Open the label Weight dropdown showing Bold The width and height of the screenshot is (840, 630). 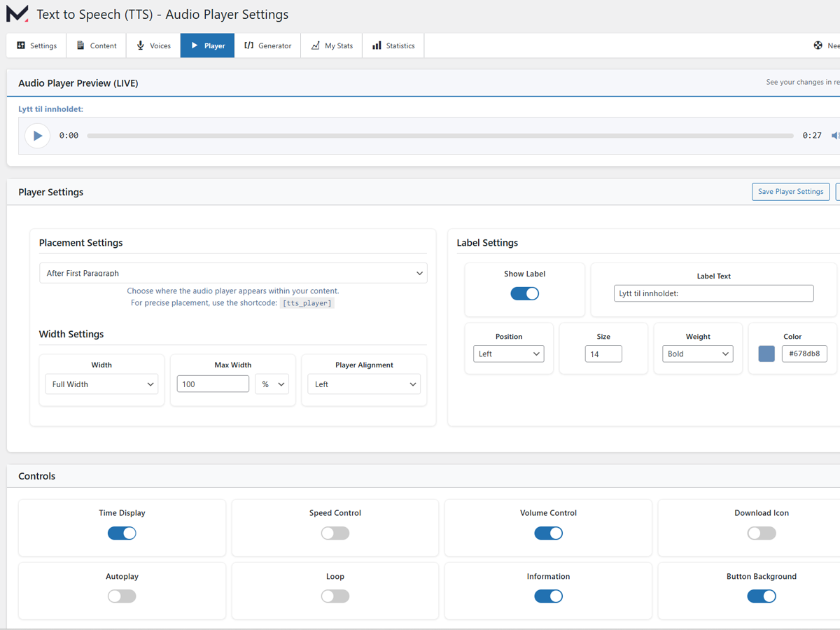point(698,353)
